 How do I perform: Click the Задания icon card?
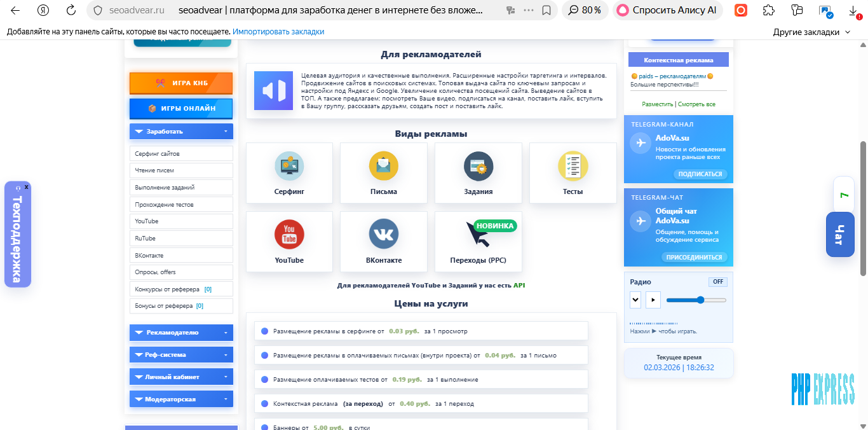478,172
